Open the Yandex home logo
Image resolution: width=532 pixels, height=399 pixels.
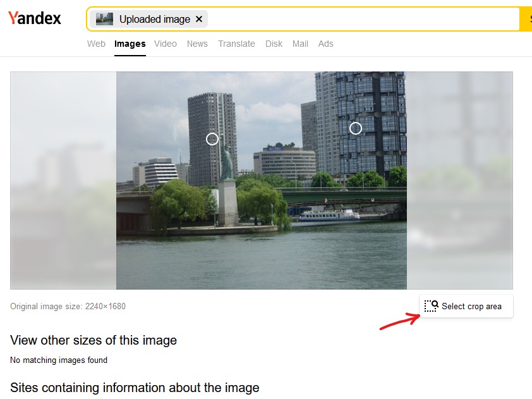[x=34, y=18]
